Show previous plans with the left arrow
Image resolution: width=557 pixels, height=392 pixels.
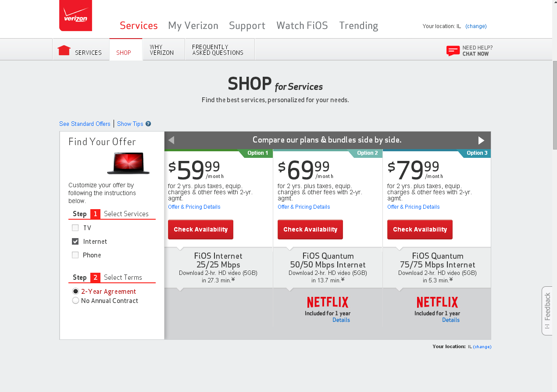tap(171, 140)
